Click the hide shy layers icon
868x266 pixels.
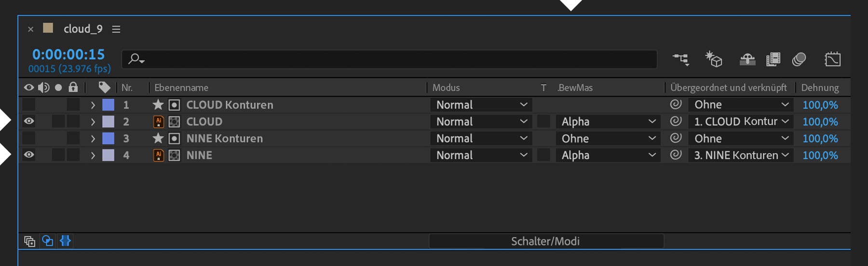(747, 59)
